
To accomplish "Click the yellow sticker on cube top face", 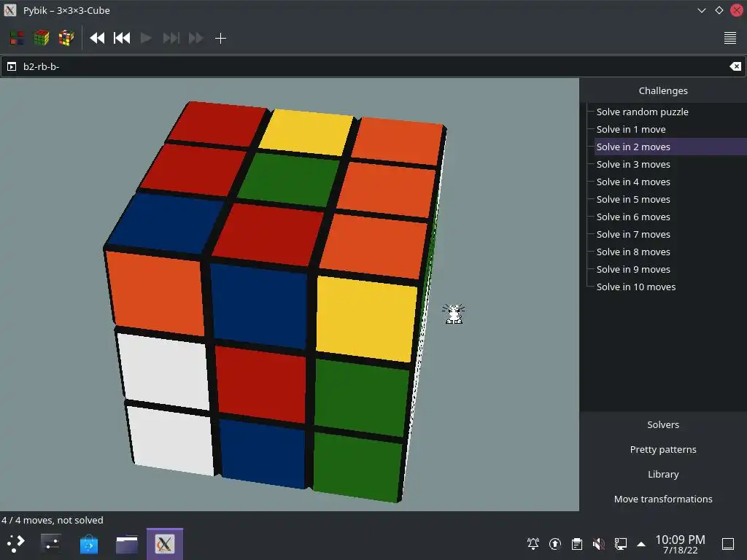I will [307, 131].
